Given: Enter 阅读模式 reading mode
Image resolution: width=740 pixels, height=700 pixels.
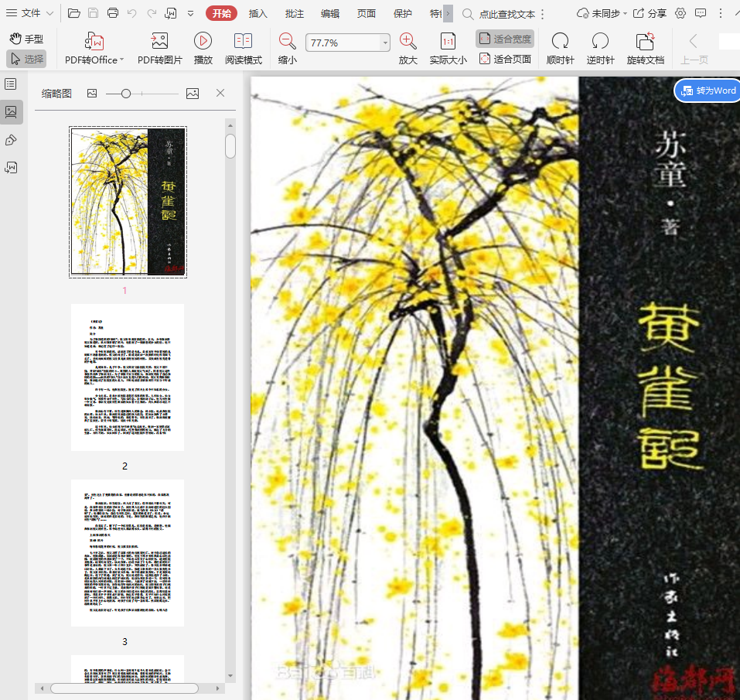Looking at the screenshot, I should [243, 48].
